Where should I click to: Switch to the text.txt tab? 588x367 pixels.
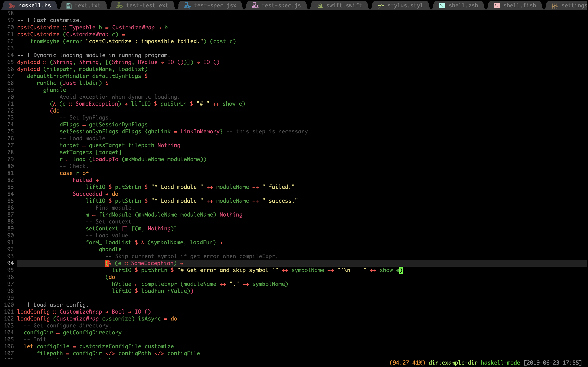87,6
